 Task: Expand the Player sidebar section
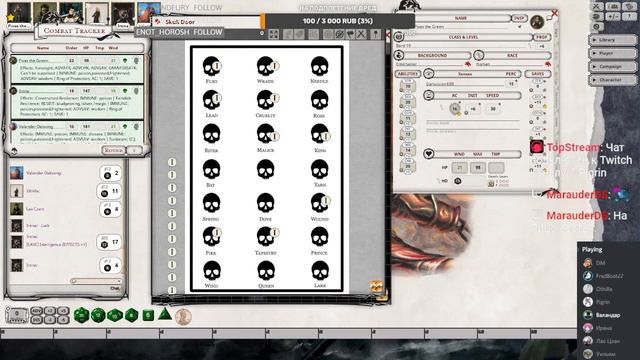612,53
